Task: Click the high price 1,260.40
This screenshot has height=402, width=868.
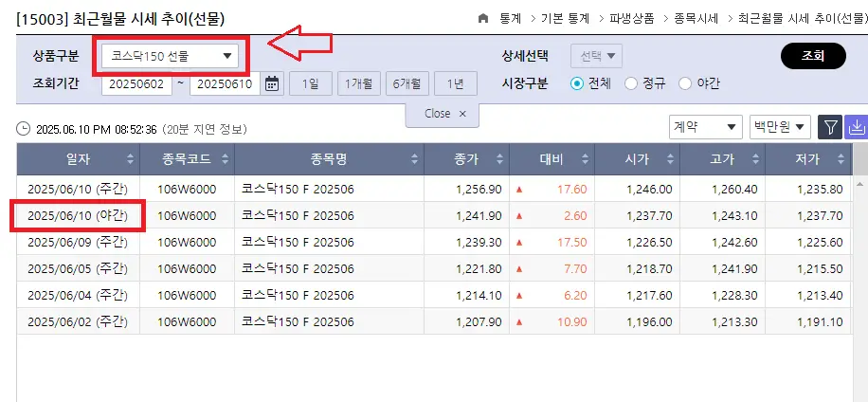Action: pyautogui.click(x=734, y=190)
